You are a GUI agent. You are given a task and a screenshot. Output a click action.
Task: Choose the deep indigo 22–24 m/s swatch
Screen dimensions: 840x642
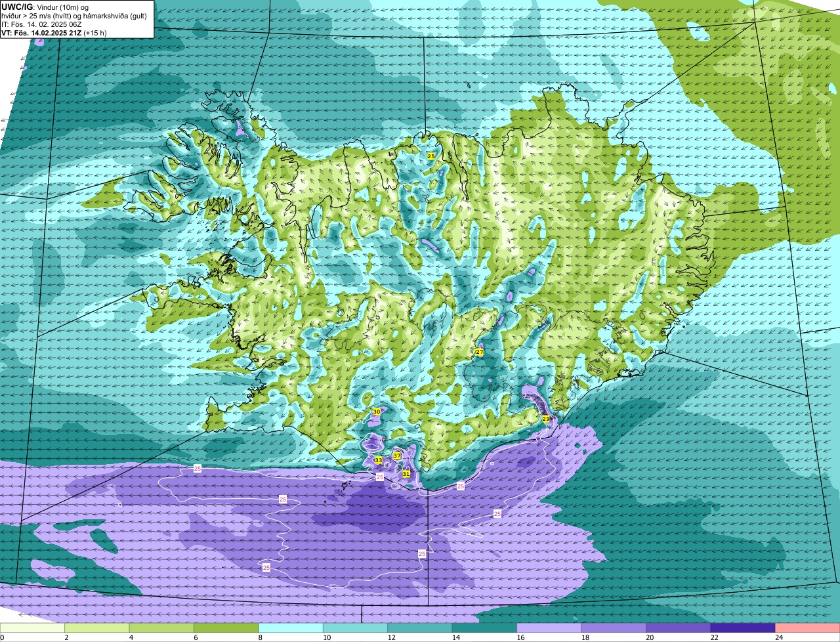point(743,628)
